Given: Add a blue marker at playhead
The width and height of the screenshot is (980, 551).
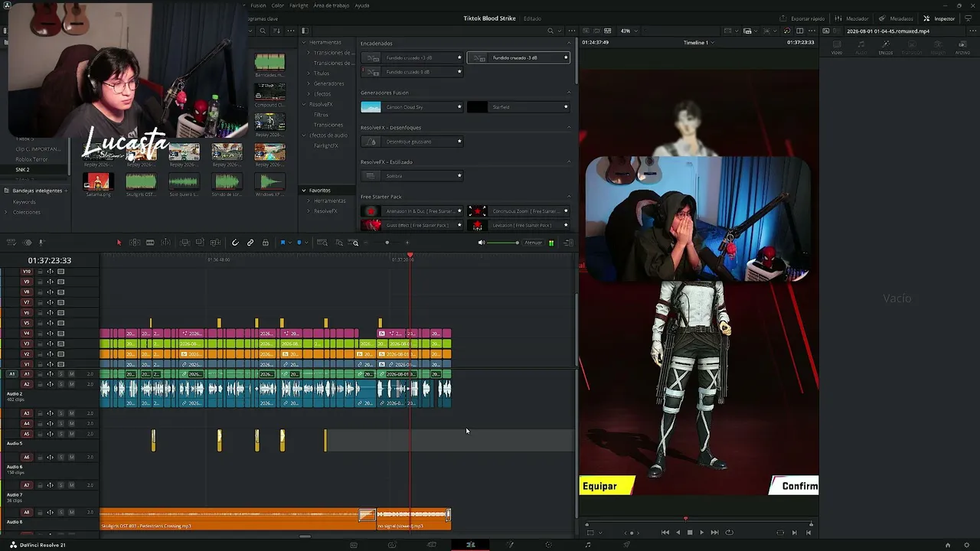Looking at the screenshot, I should 299,243.
